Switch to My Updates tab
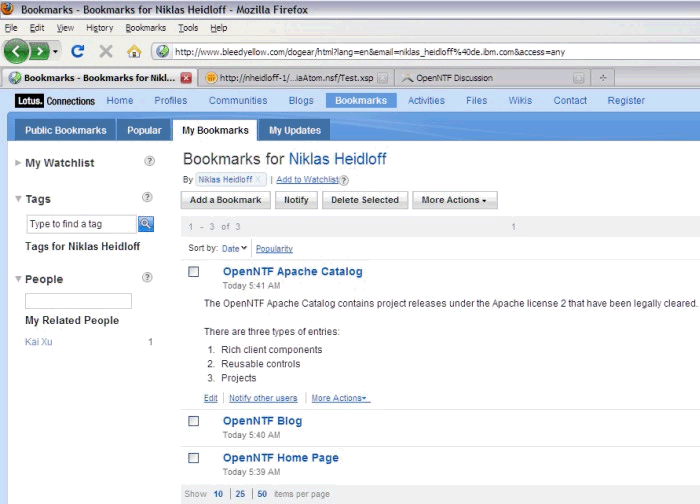The width and height of the screenshot is (700, 504). [295, 130]
